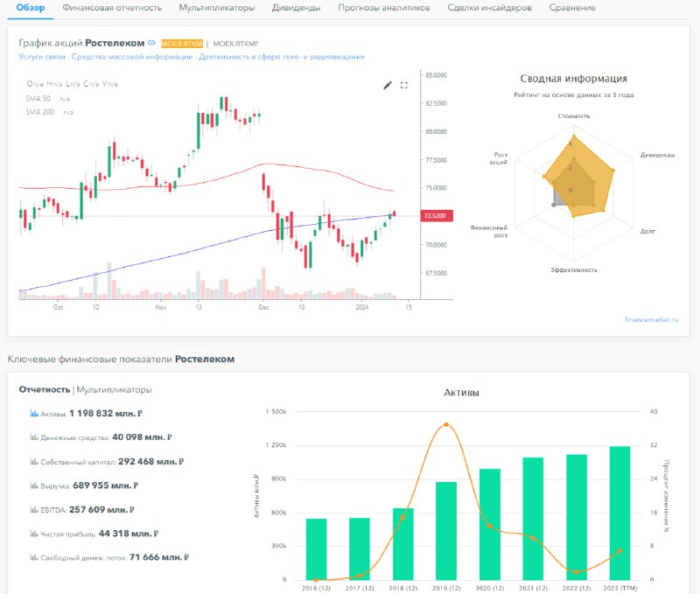Click the chart icon beside Собственный капитал
This screenshot has height=594, width=700.
(x=34, y=461)
